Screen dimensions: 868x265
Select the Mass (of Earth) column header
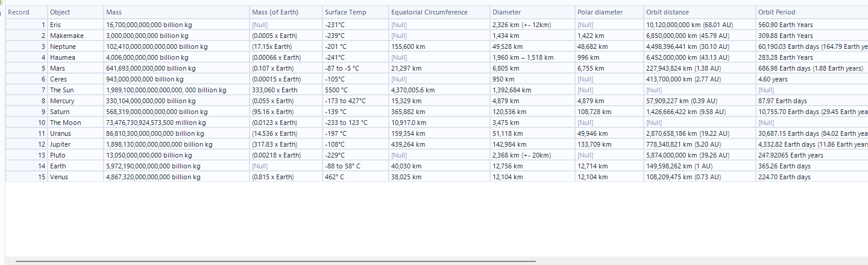pos(285,12)
